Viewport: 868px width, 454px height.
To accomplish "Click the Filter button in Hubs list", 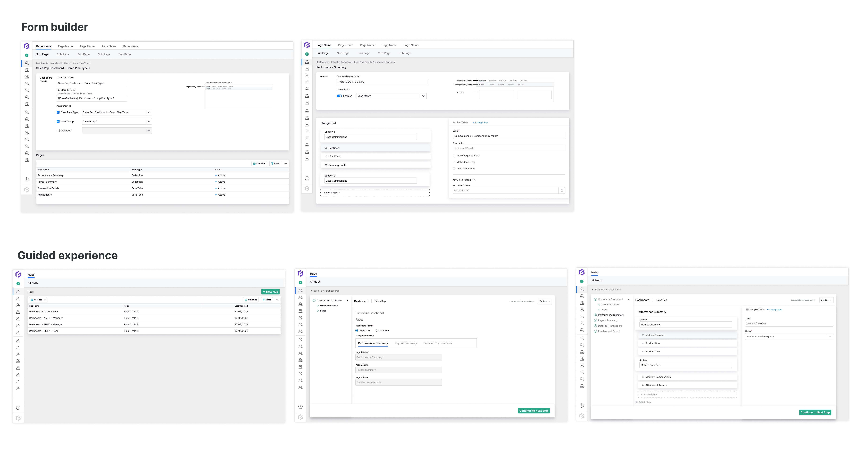I will point(267,300).
